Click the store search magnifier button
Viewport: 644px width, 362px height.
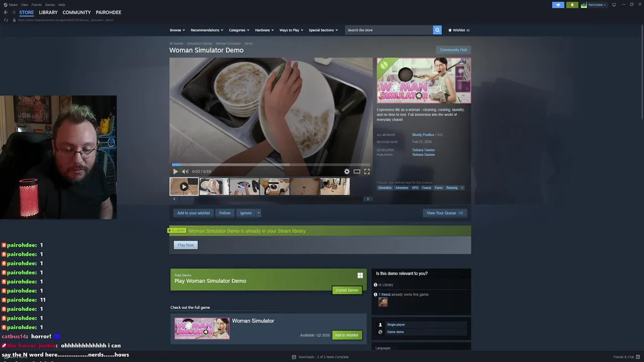coord(437,30)
